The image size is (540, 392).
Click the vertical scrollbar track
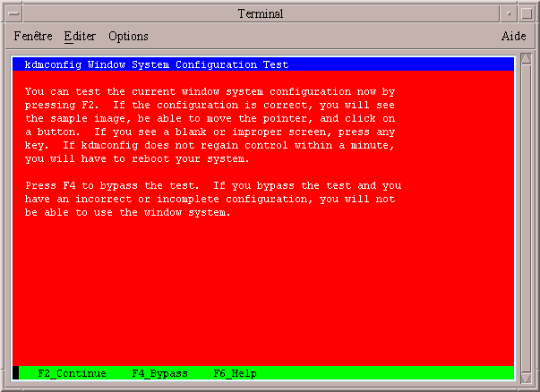click(x=526, y=218)
